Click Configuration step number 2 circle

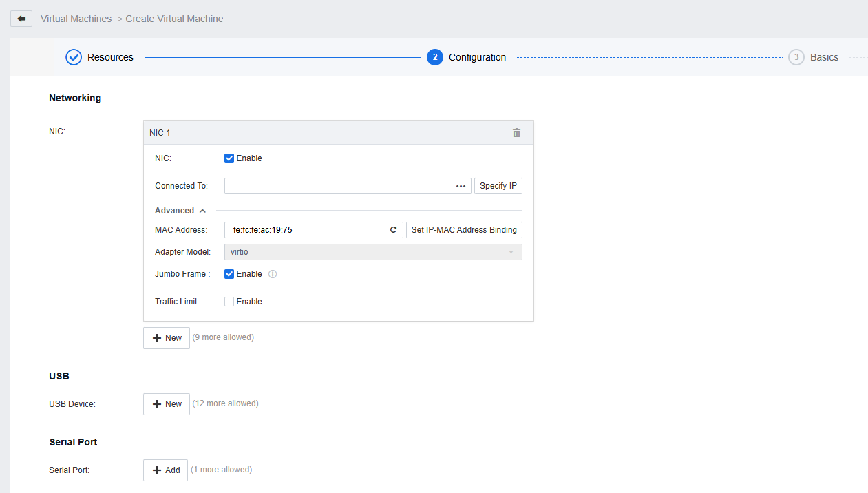[x=435, y=57]
